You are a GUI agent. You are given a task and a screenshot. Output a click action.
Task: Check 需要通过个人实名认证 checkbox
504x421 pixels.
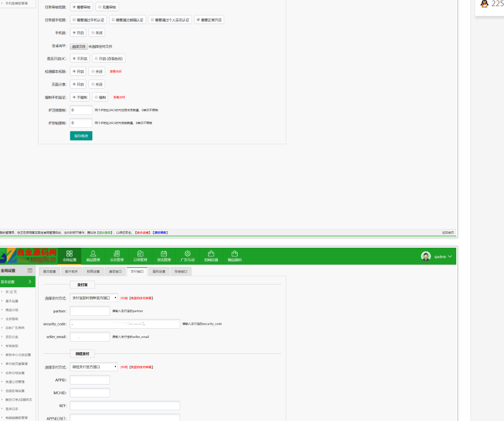coord(152,20)
